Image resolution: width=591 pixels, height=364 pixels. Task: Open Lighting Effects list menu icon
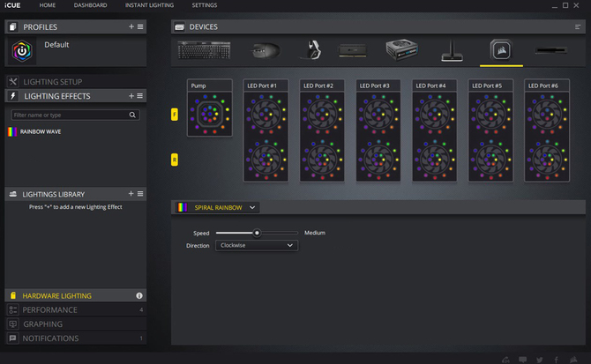pos(140,96)
